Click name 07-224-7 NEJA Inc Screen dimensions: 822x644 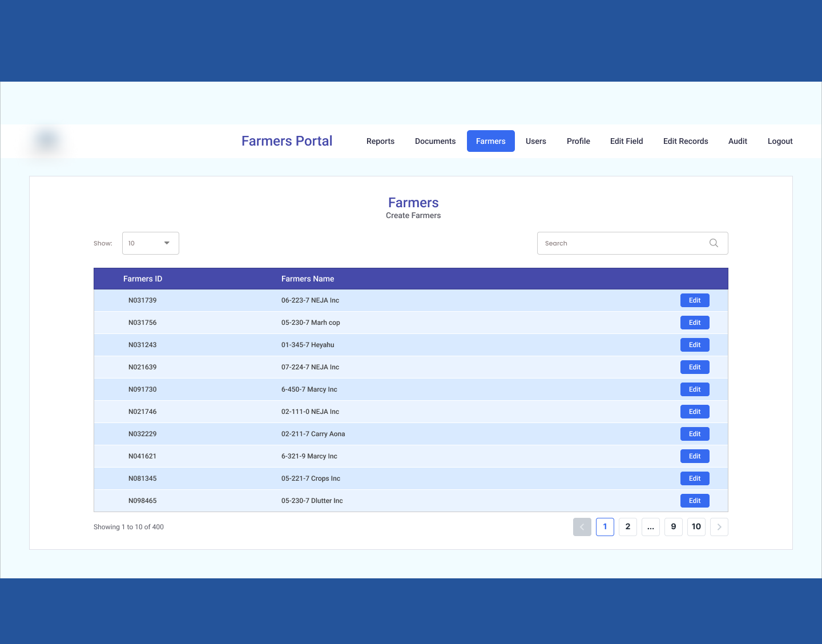pyautogui.click(x=310, y=367)
